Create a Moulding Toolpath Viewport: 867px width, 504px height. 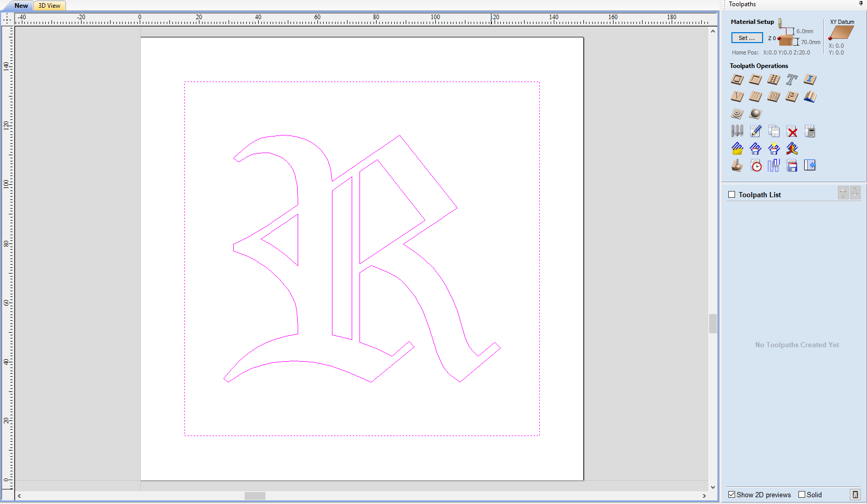pyautogui.click(x=810, y=97)
